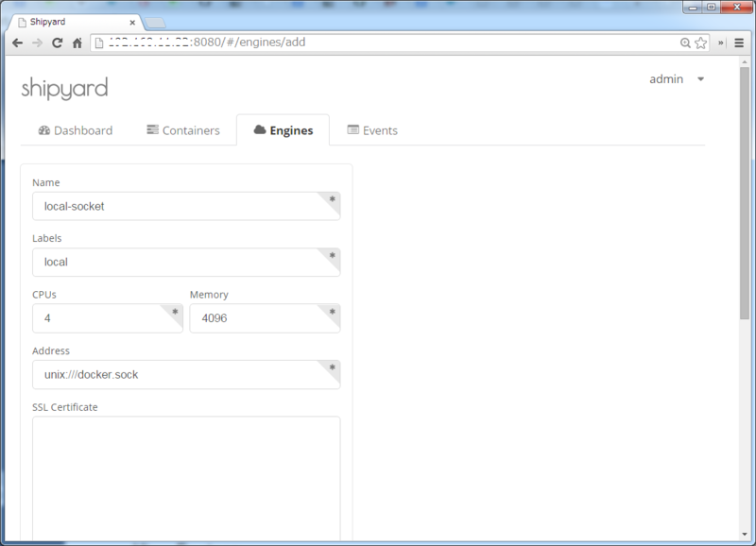The image size is (756, 546).
Task: Click the shipyard logo
Action: pos(65,88)
